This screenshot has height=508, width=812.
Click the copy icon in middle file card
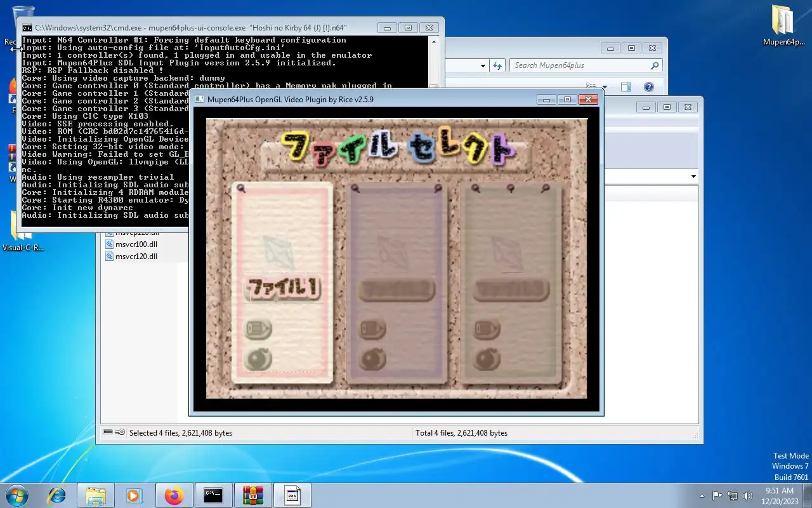[372, 329]
